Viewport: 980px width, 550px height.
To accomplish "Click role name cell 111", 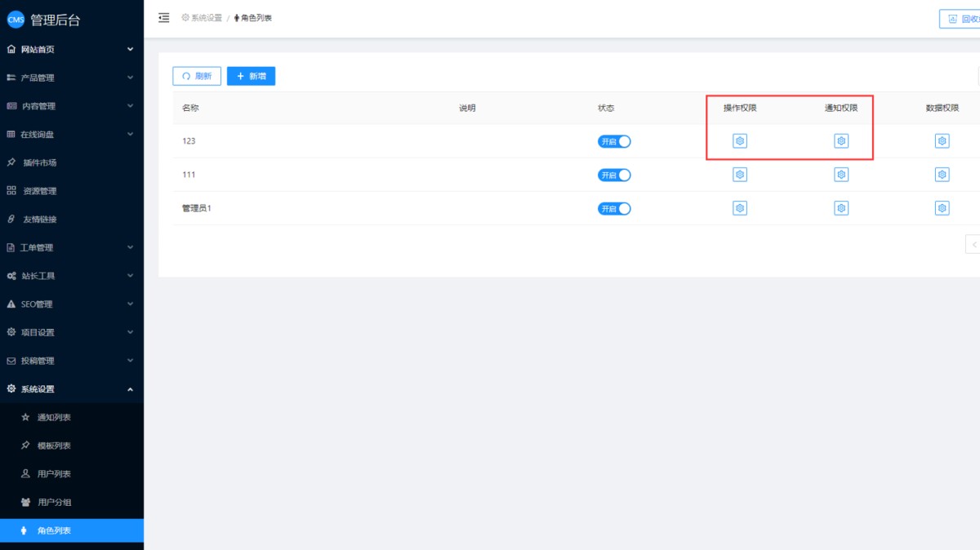I will click(x=189, y=175).
